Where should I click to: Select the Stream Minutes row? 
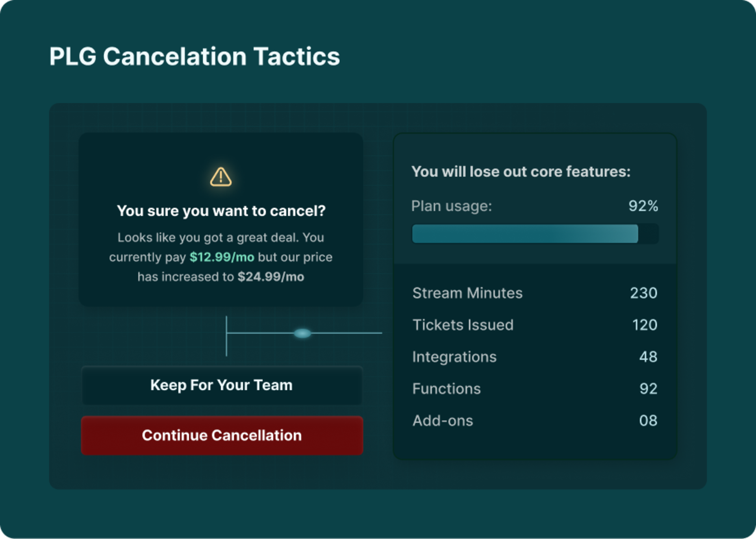click(467, 293)
